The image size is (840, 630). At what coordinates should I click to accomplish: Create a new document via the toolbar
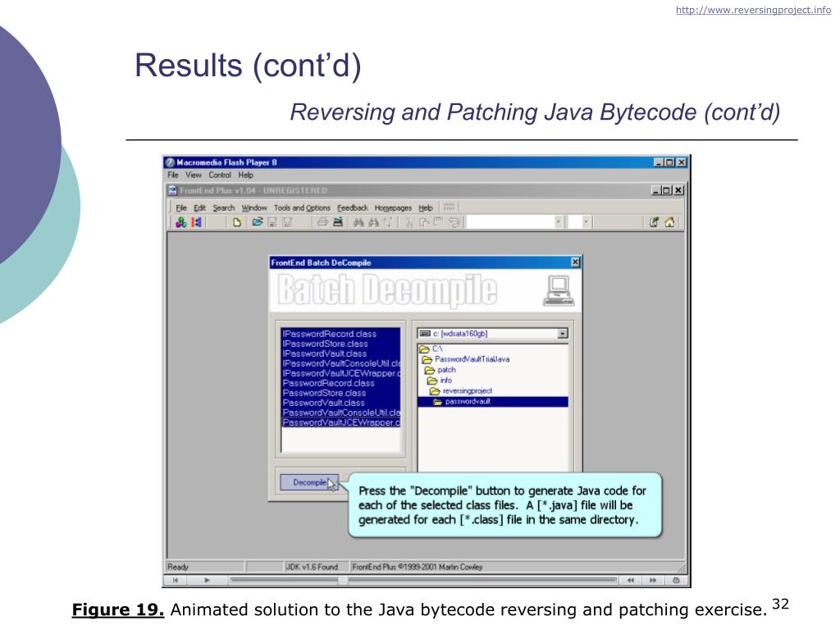coord(237,222)
